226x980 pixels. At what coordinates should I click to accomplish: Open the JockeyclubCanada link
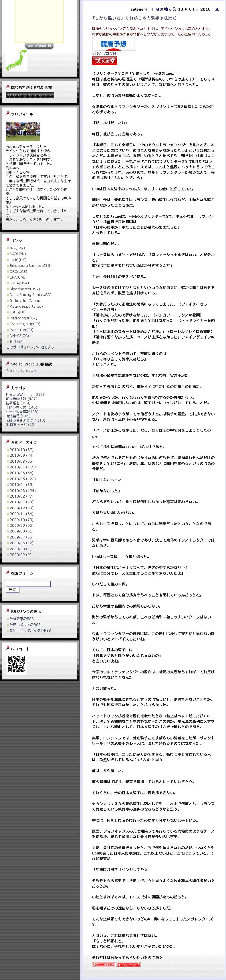coord(26,301)
